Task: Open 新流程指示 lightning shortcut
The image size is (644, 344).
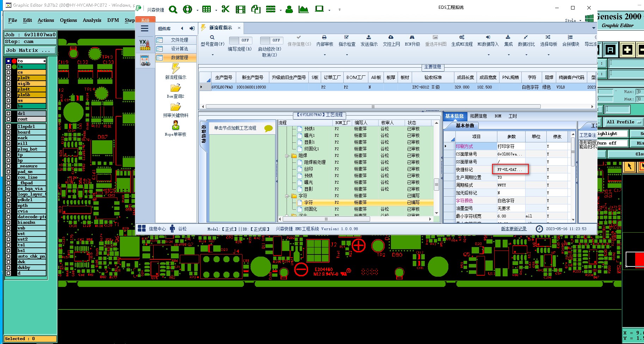Action: tap(176, 71)
